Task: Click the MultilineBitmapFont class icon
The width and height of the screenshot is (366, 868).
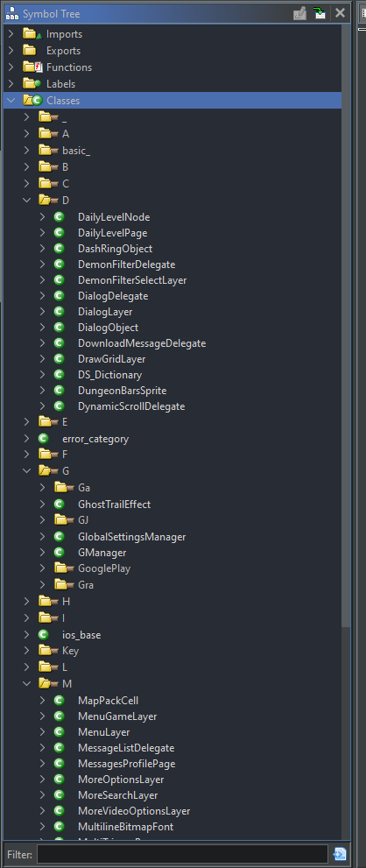Action: [x=60, y=827]
